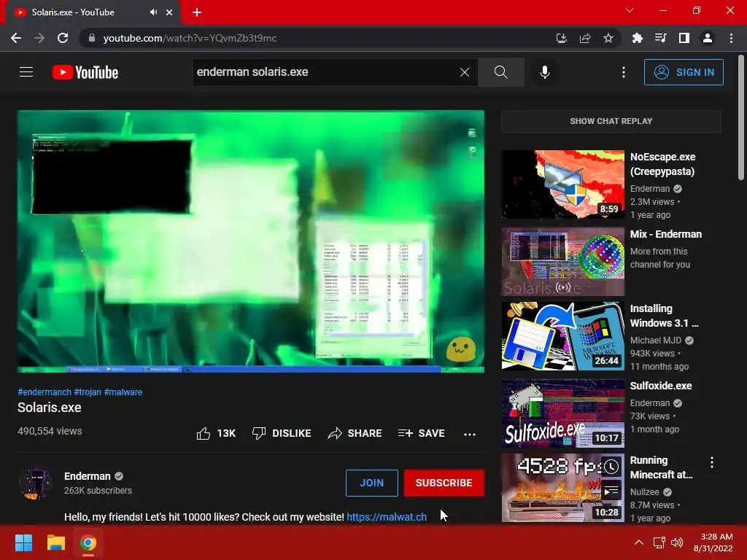This screenshot has width=747, height=560.
Task: Start voice search with the microphone
Action: [545, 72]
